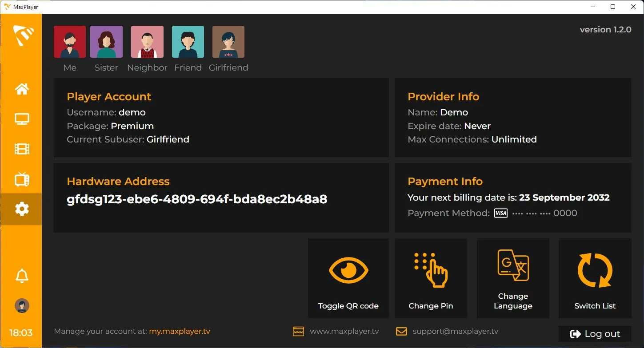Switch to the Neighbor profile avatar

(147, 42)
